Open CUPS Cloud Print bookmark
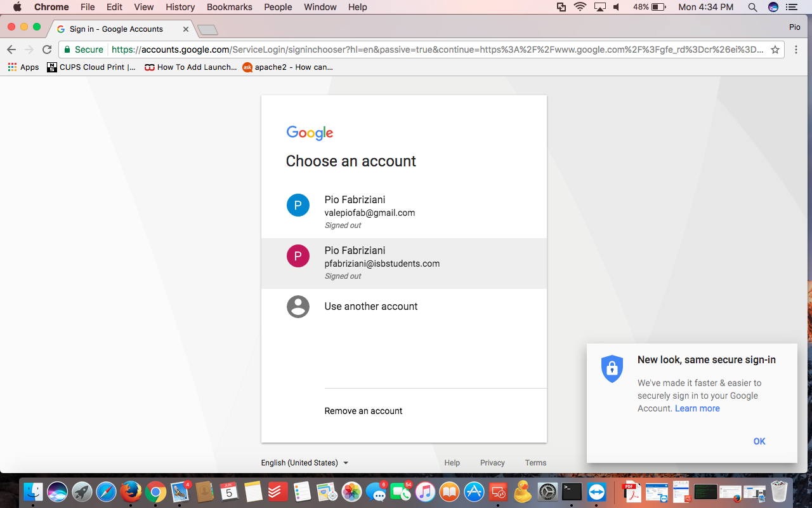 coord(91,67)
